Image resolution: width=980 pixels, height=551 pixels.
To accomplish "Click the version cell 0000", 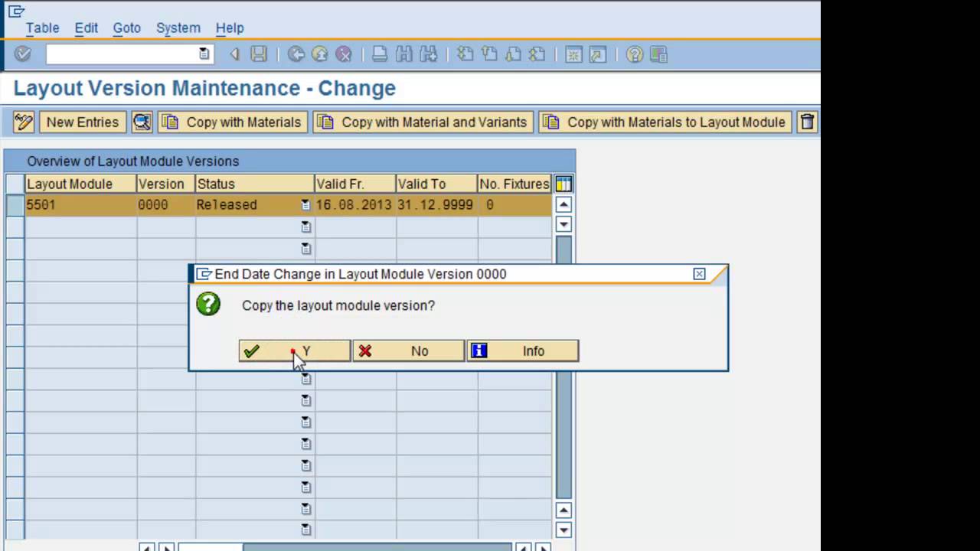I will coord(166,205).
